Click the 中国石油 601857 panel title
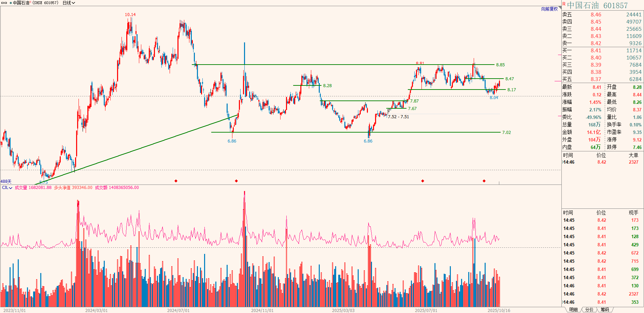The image size is (644, 313). coord(597,5)
